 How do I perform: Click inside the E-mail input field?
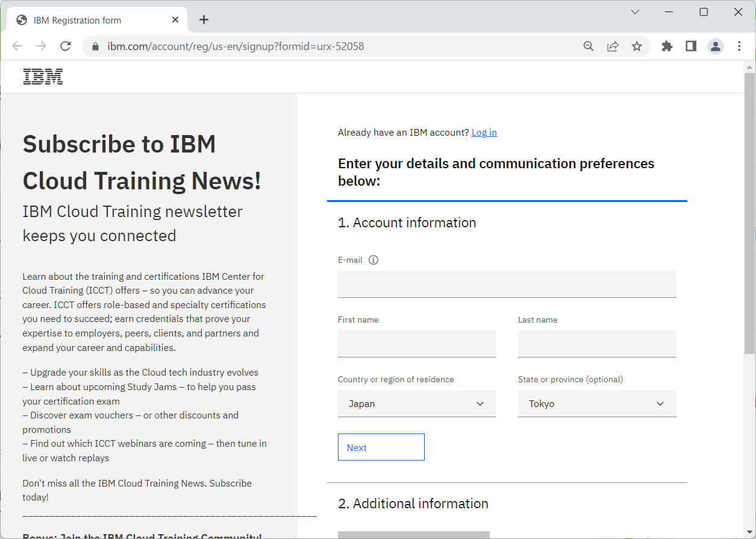click(x=507, y=283)
